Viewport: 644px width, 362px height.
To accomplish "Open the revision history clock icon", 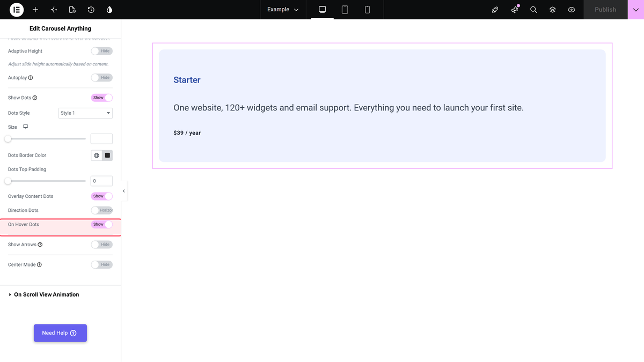I will pyautogui.click(x=91, y=10).
